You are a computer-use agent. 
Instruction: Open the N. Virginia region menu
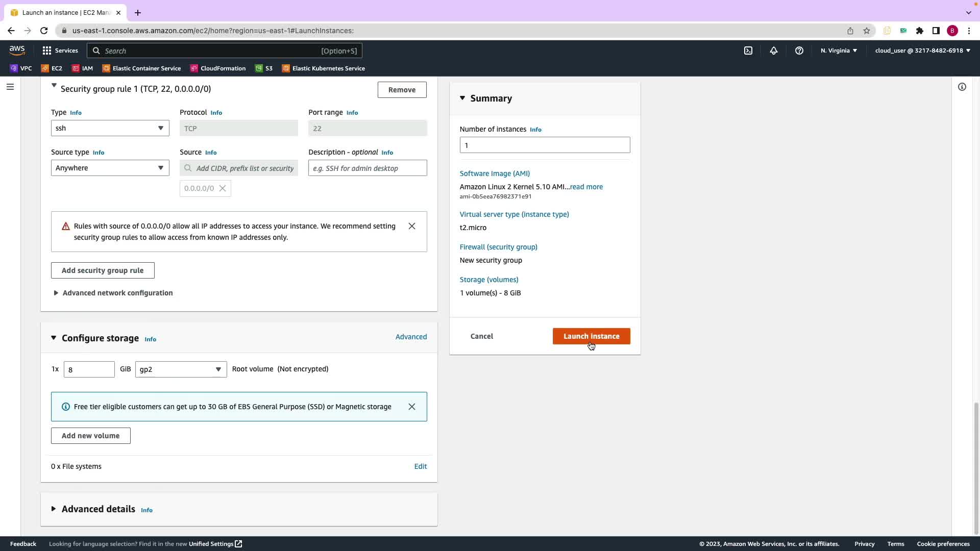839,51
